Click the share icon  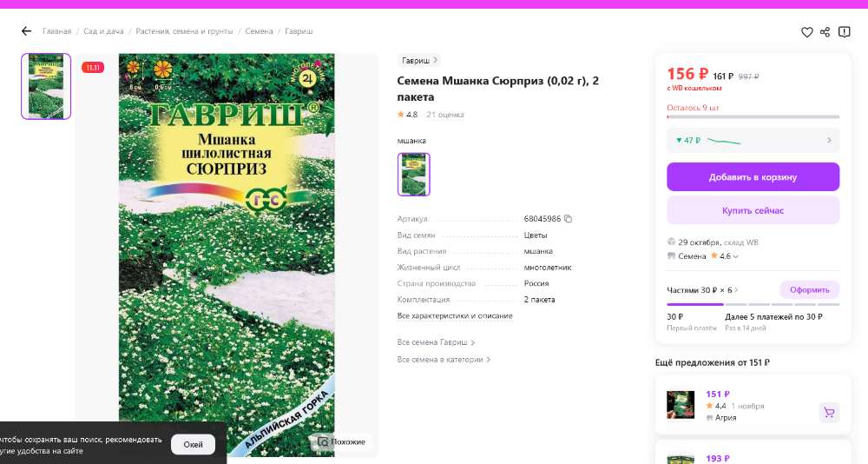[x=825, y=32]
